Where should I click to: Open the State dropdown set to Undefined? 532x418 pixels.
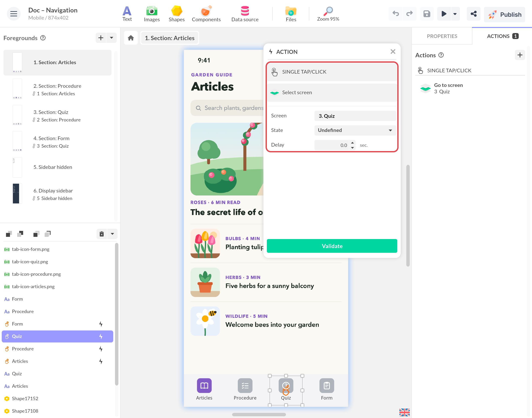tap(355, 130)
